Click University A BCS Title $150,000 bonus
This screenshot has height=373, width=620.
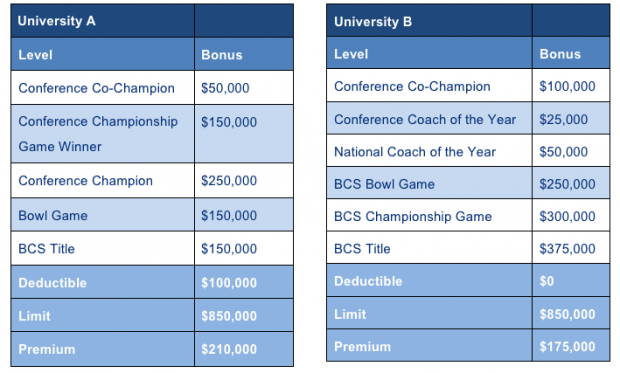point(229,248)
